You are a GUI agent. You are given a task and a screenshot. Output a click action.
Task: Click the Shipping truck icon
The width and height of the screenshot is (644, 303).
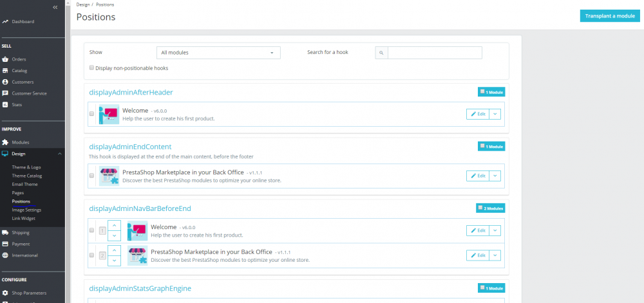pyautogui.click(x=5, y=232)
